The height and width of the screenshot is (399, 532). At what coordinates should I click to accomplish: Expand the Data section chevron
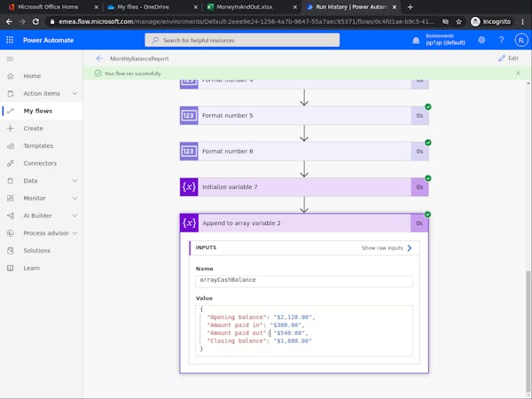[x=74, y=181]
